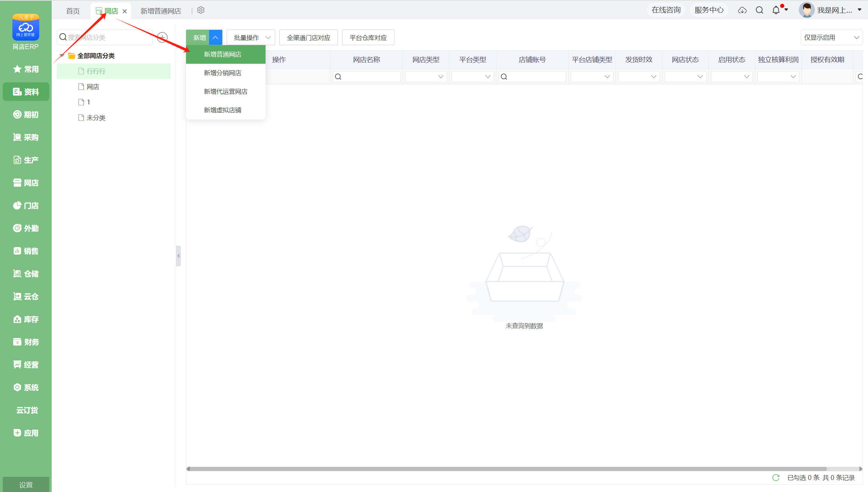Image resolution: width=868 pixels, height=492 pixels.
Task: Click the 平台仓库对应 button
Action: point(368,38)
